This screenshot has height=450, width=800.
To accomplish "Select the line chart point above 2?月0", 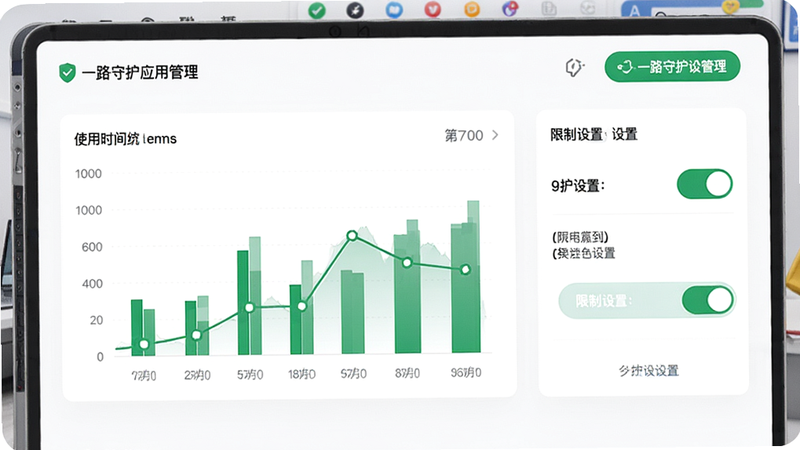I will (196, 335).
